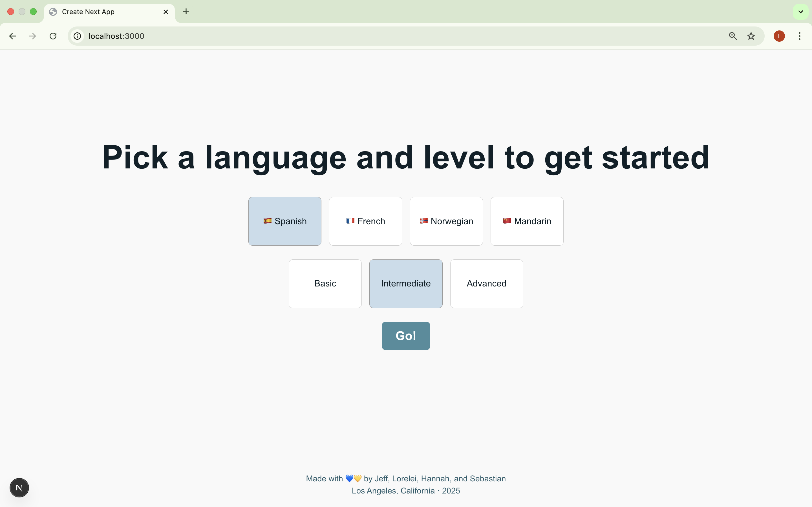This screenshot has height=507, width=812.
Task: Select the French language option
Action: 365,221
